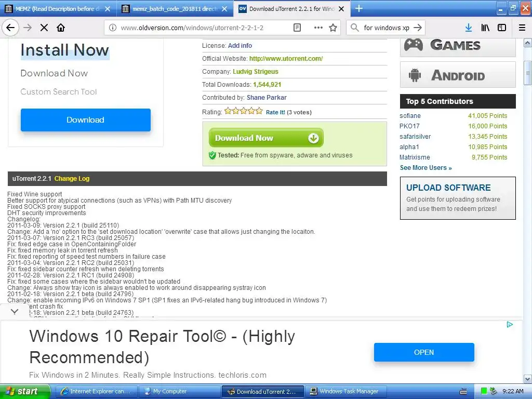Switch to Internet Explorer taskbar item
The height and width of the screenshot is (399, 532).
click(x=96, y=392)
